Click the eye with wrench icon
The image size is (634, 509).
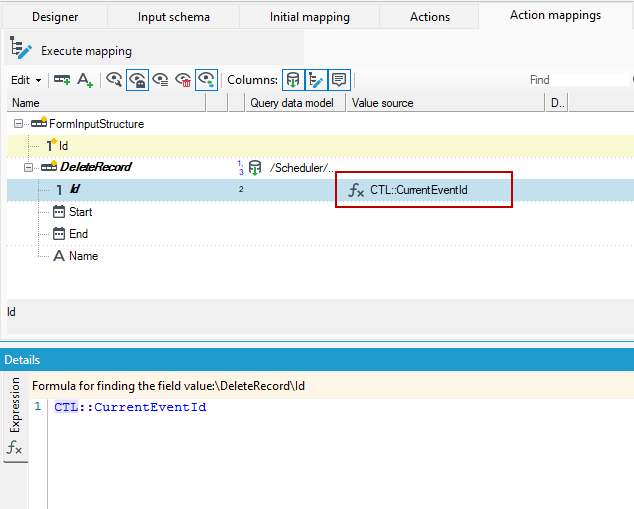pyautogui.click(x=114, y=80)
